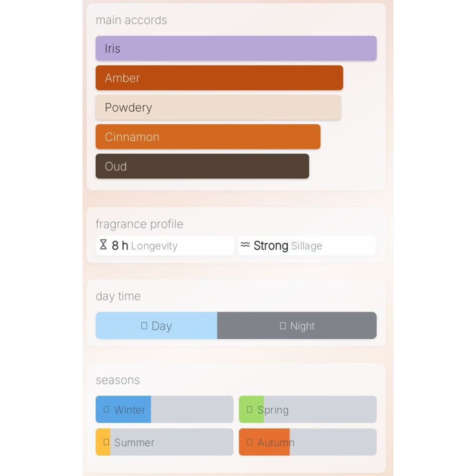Click the small icon beside Night
Image resolution: width=476 pixels, height=476 pixels.
point(283,326)
